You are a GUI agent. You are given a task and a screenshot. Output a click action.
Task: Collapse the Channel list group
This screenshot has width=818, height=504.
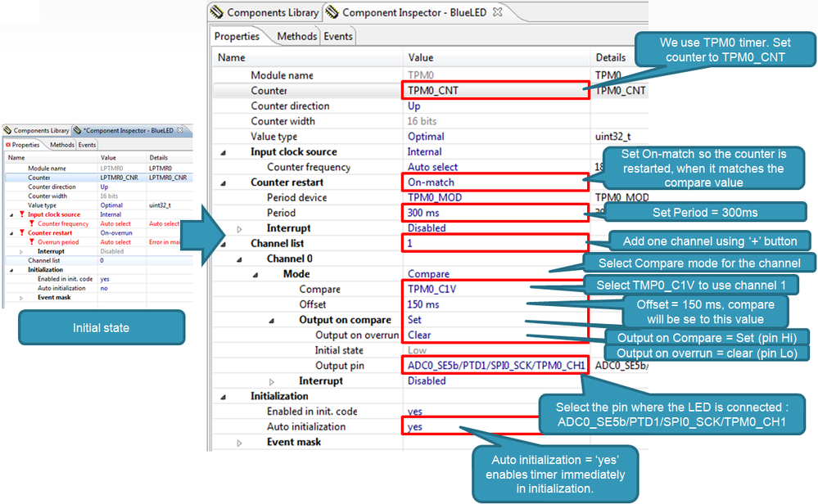point(224,244)
